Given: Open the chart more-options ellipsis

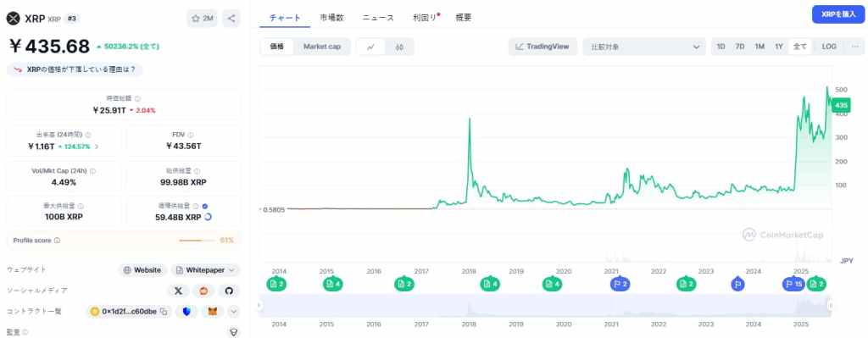Looking at the screenshot, I should 854,47.
